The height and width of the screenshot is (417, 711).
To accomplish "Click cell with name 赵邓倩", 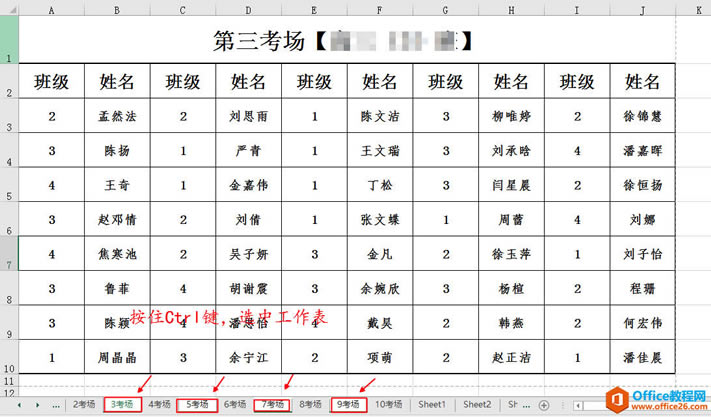I will coord(117,219).
